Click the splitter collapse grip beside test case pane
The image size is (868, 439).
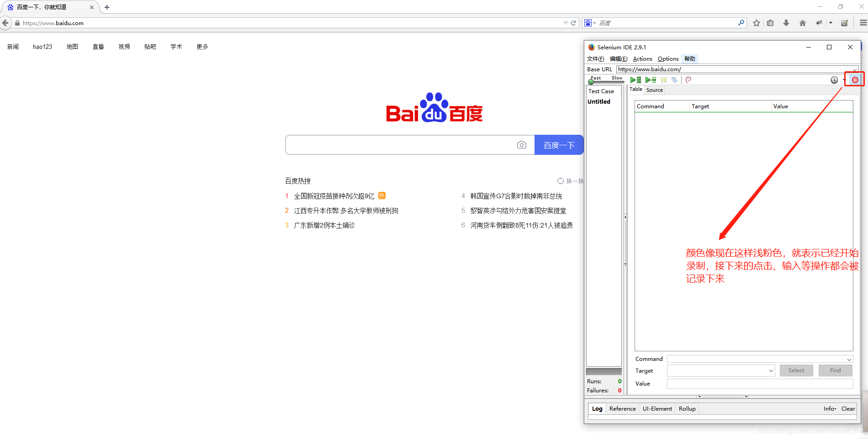click(625, 240)
